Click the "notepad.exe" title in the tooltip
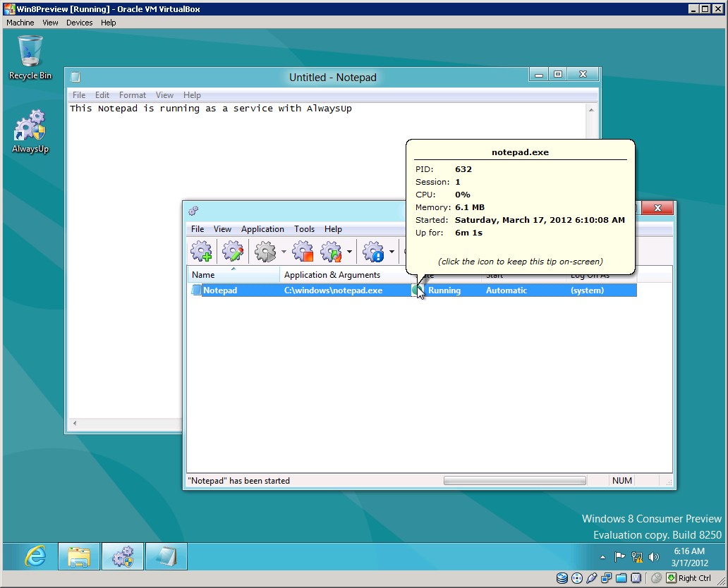 point(520,152)
